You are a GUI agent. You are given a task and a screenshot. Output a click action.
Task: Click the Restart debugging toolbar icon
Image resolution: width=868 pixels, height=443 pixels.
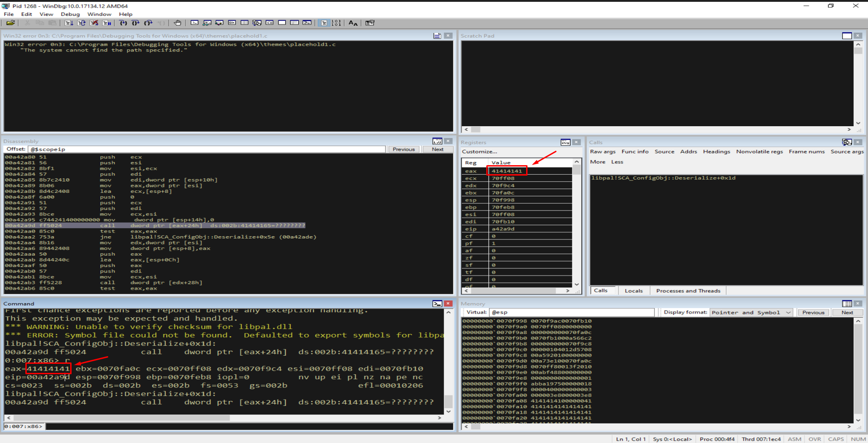82,23
